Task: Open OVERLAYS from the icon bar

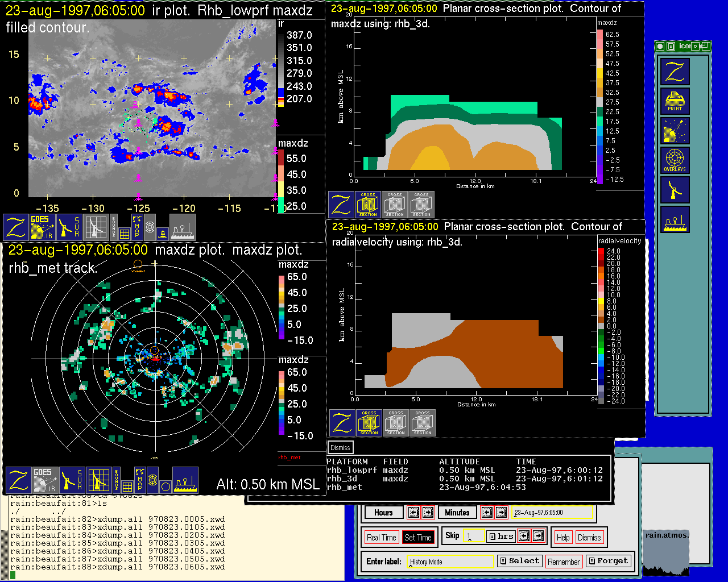Action: point(675,160)
